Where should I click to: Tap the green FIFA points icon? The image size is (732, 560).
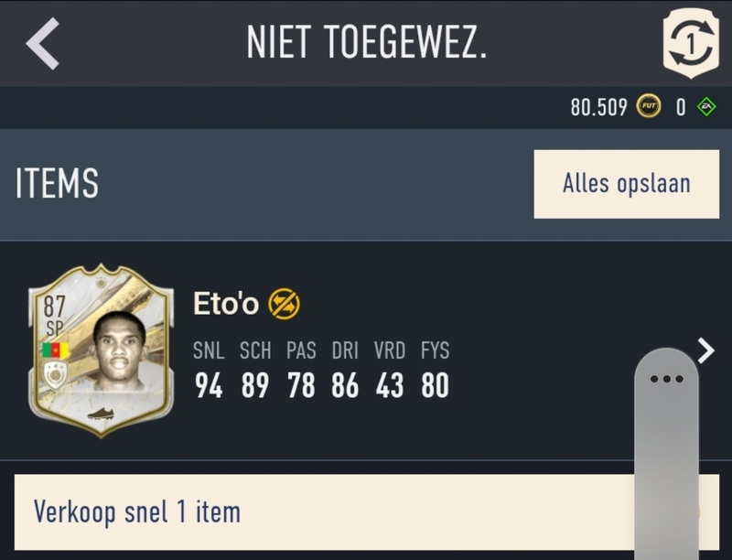(706, 107)
